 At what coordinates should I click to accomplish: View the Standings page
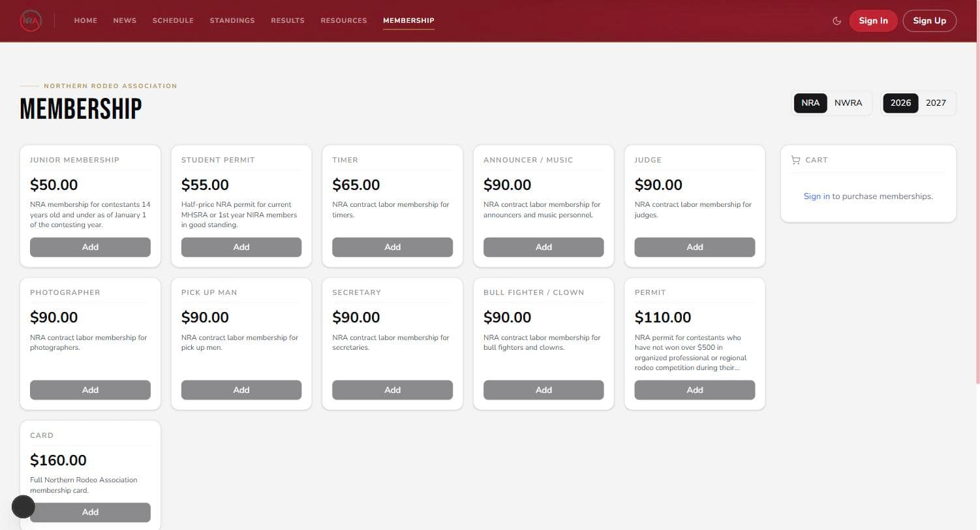(232, 21)
